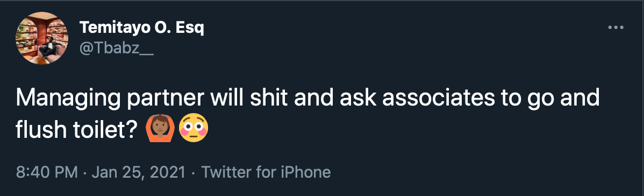The width and height of the screenshot is (644, 196).
Task: Click the woman gesturing hands-on-head emoji
Action: pyautogui.click(x=161, y=129)
